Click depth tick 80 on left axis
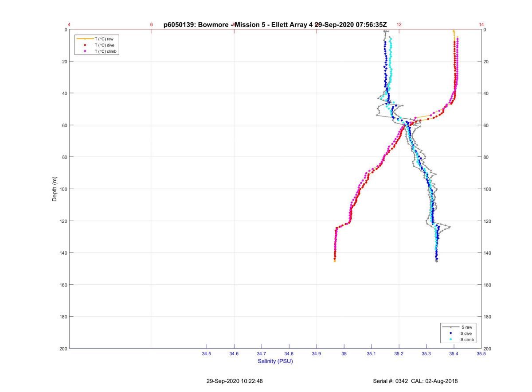The width and height of the screenshot is (532, 392). pyautogui.click(x=64, y=157)
